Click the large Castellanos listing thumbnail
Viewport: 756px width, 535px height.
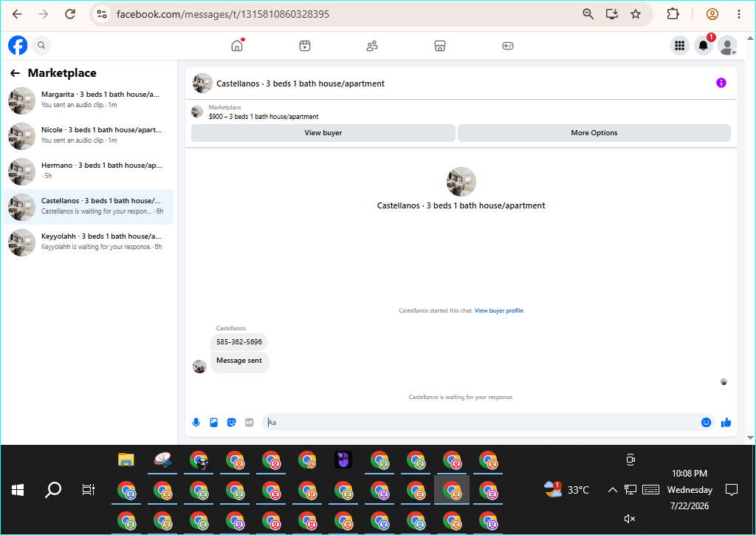point(461,182)
